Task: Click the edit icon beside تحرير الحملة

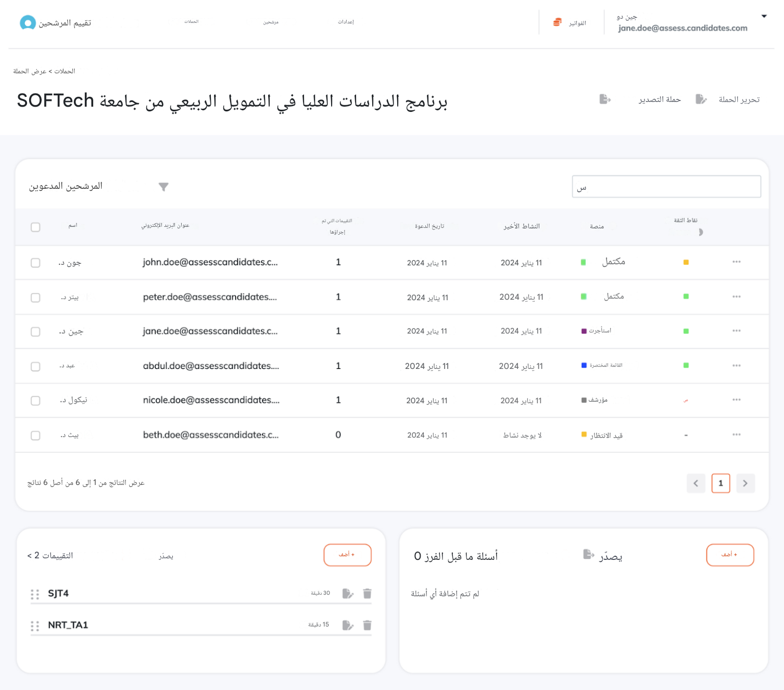Action: coord(701,99)
